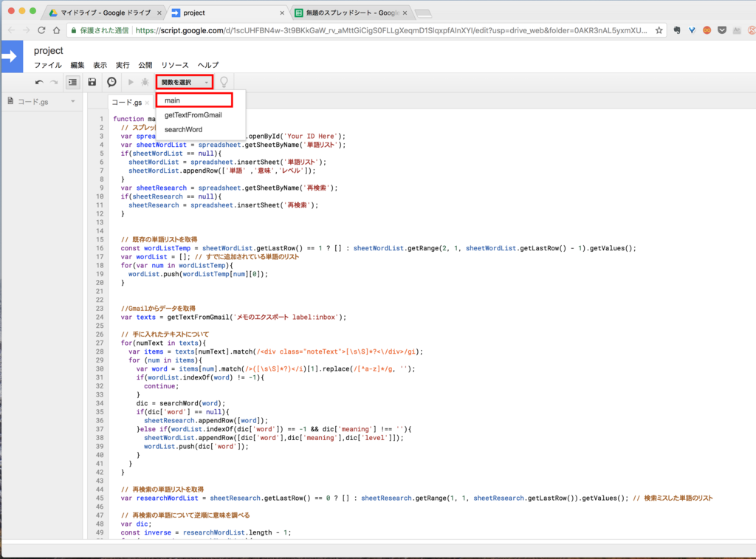
Task: Click the secure connection lock icon
Action: 74,30
